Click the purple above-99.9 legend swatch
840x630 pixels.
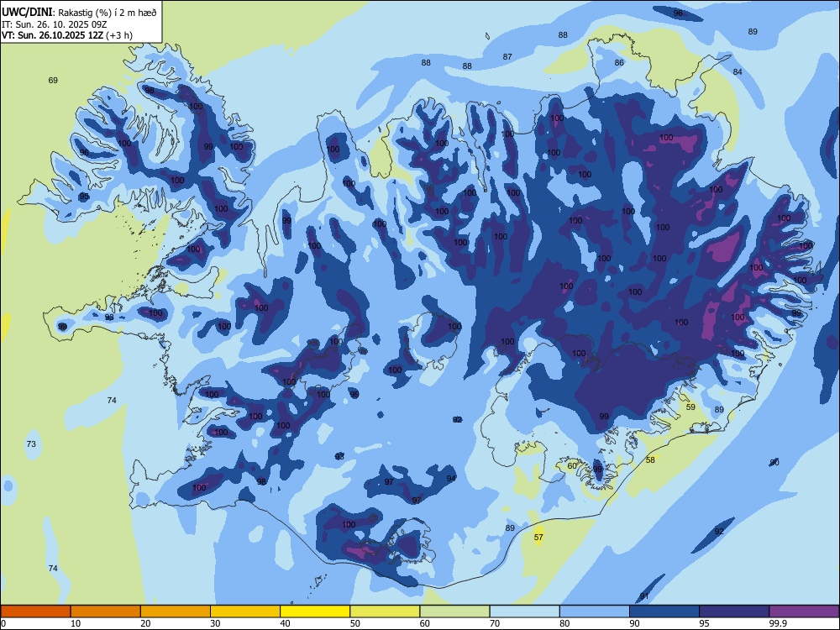804,612
